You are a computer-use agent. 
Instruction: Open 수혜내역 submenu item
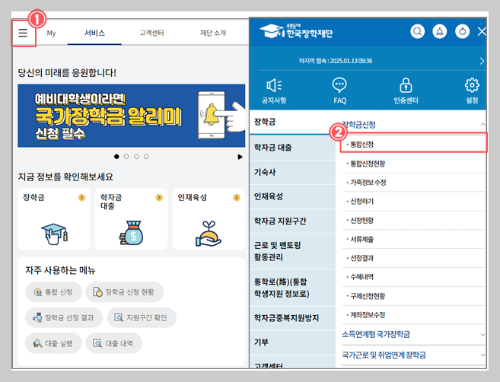click(x=413, y=277)
